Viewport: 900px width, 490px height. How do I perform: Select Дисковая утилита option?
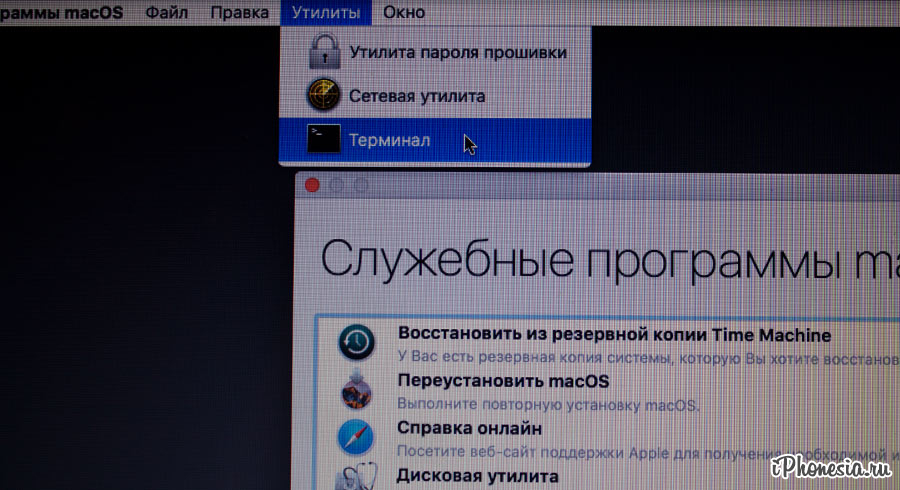(477, 476)
